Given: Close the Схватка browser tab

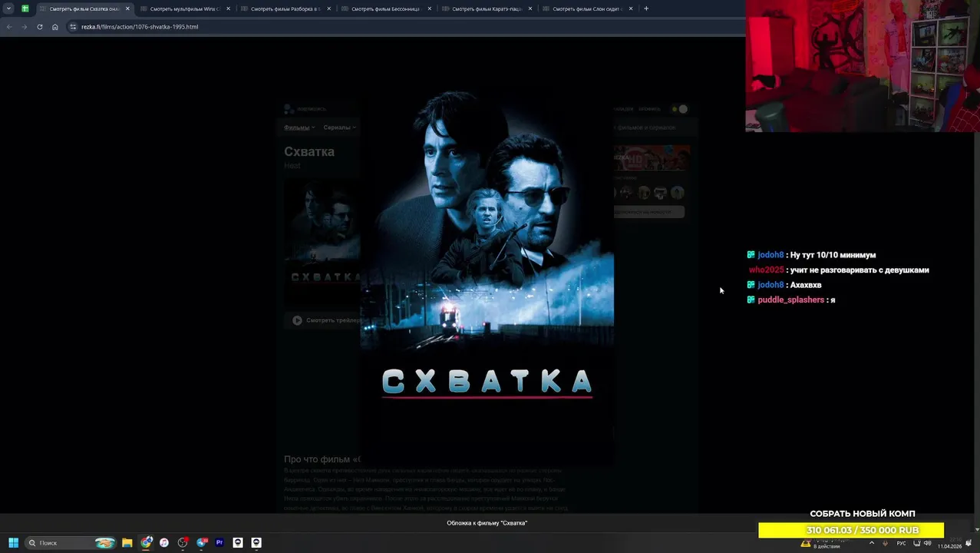Looking at the screenshot, I should pyautogui.click(x=127, y=8).
